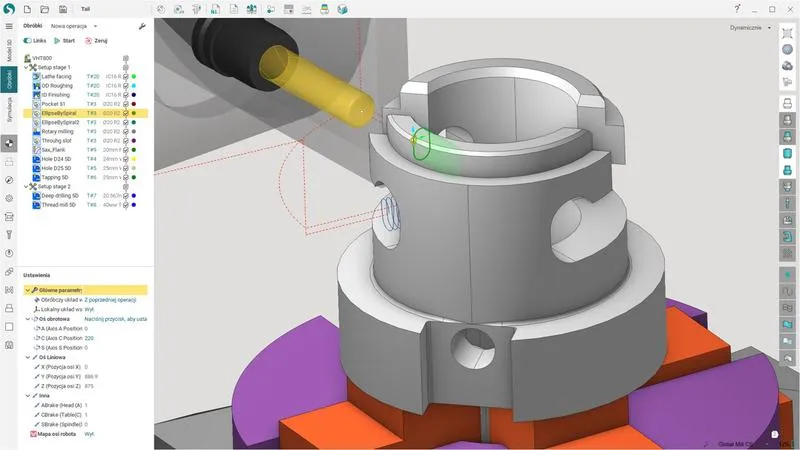
Task: Toggle checkbox for Tapping 5D operation
Action: coord(126,178)
